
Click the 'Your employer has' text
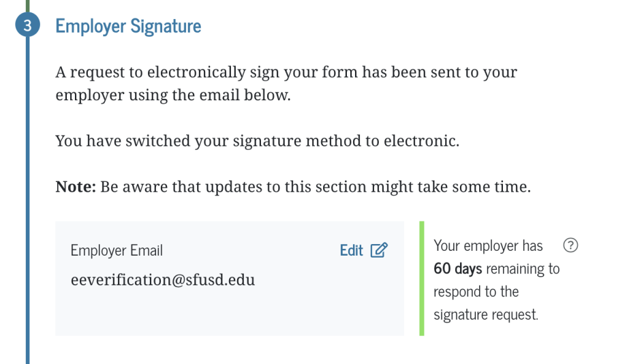coord(488,245)
